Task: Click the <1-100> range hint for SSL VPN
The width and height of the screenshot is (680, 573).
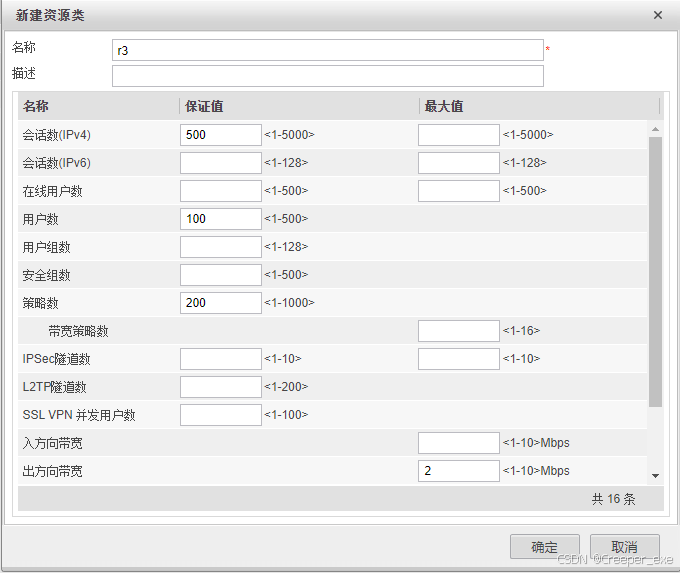Action: (286, 415)
